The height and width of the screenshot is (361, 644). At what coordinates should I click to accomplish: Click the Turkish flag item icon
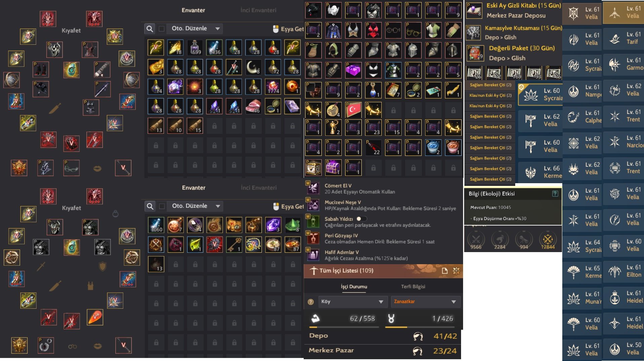tap(353, 109)
